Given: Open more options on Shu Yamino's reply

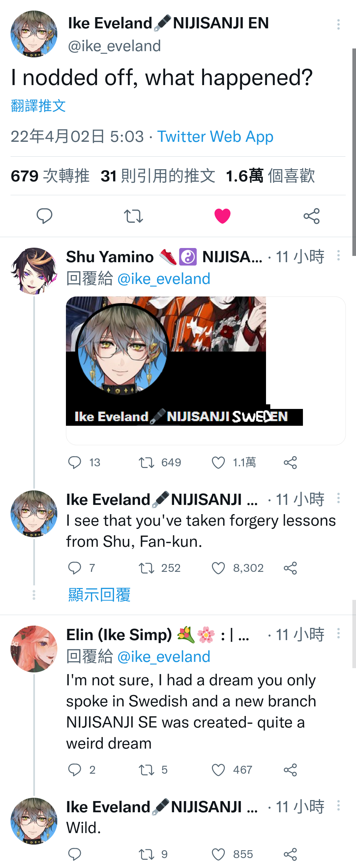Looking at the screenshot, I should [x=339, y=255].
